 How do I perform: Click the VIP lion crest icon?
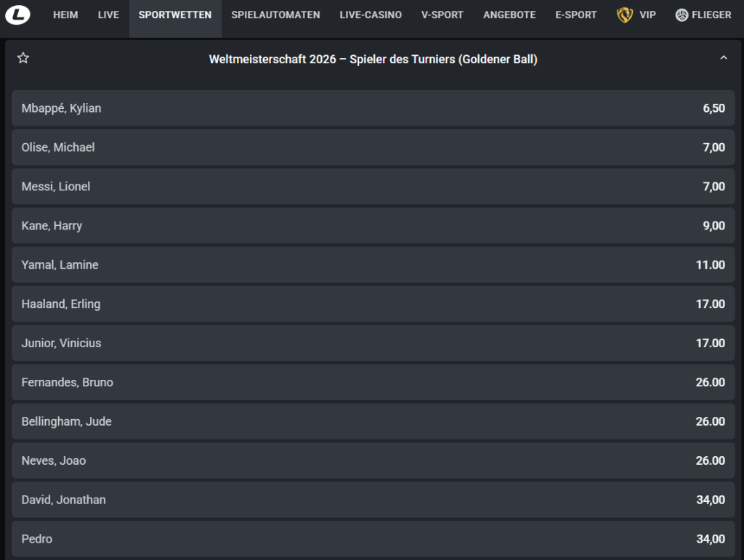pos(624,15)
